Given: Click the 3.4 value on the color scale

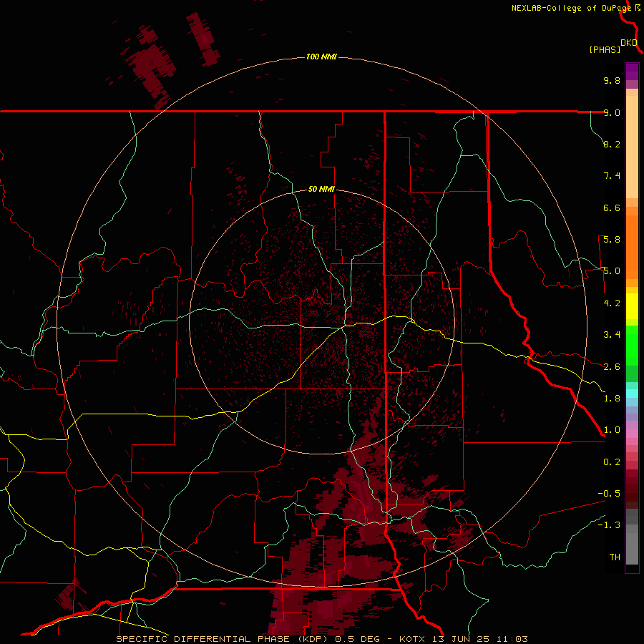Looking at the screenshot, I should coord(612,335).
